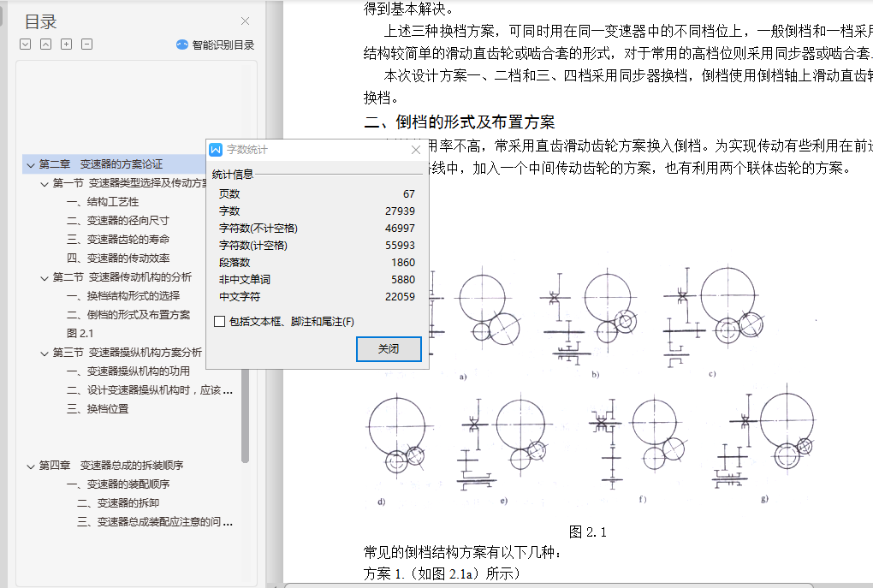Click the expand-all down arrow icon in 目录 panel

25,44
